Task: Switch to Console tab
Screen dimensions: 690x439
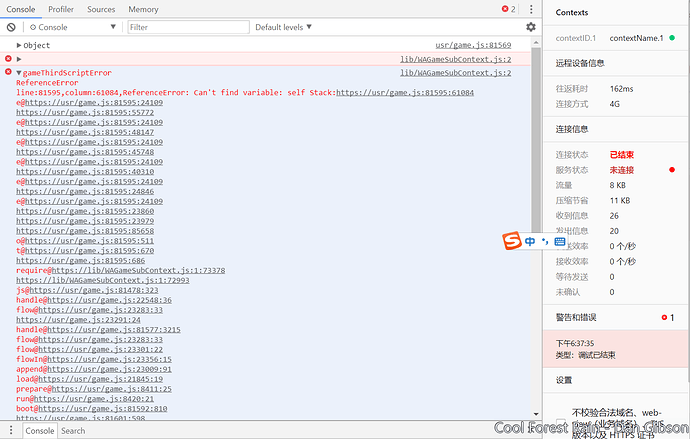Action: click(21, 9)
